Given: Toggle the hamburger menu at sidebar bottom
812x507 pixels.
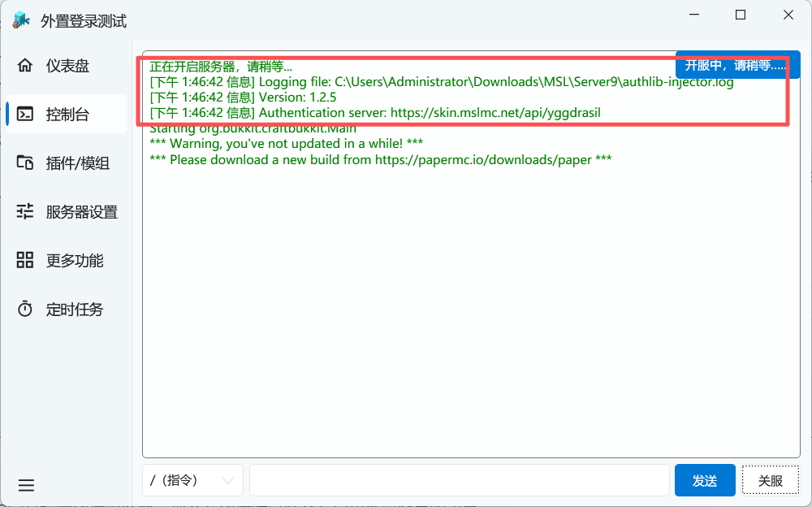Looking at the screenshot, I should (26, 486).
